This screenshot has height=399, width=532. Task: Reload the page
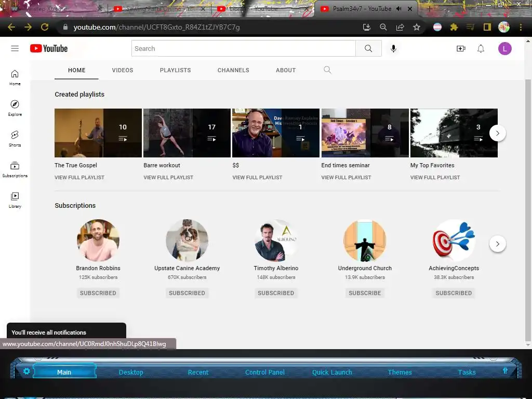coord(45,27)
